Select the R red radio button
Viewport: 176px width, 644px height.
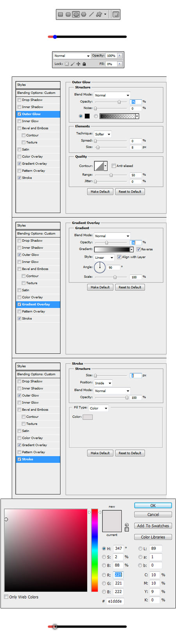tap(104, 575)
